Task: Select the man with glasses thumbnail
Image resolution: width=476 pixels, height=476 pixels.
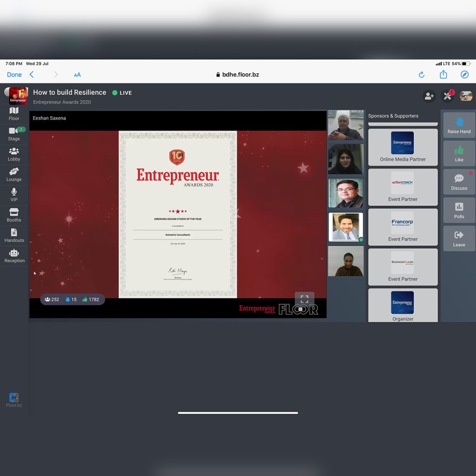Action: 346,193
